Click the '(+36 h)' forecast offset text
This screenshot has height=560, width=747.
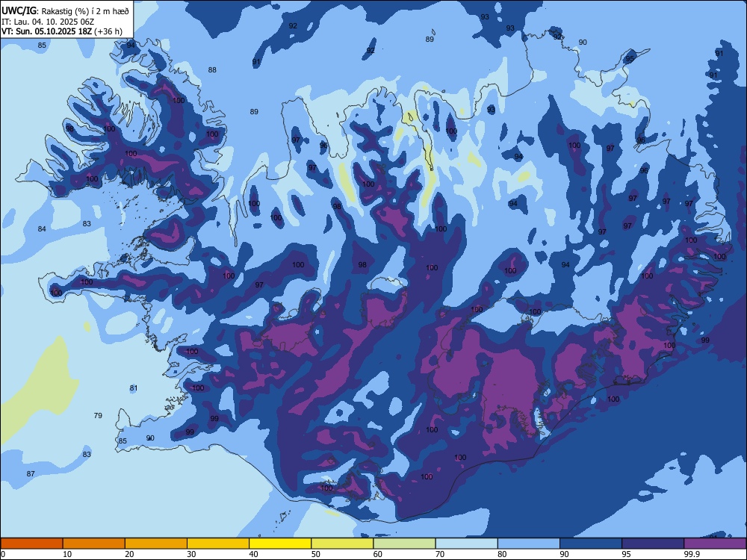tap(108, 32)
